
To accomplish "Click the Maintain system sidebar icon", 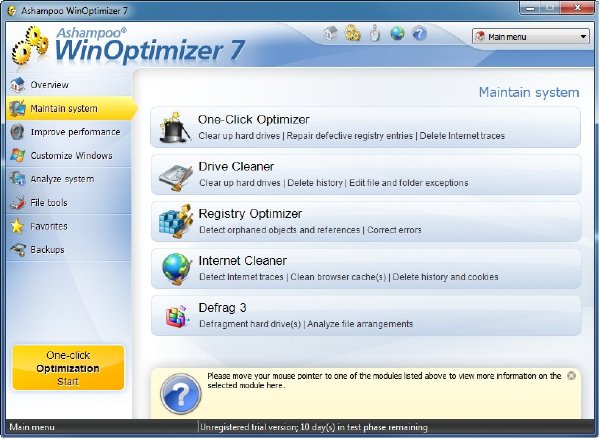I will pos(18,108).
